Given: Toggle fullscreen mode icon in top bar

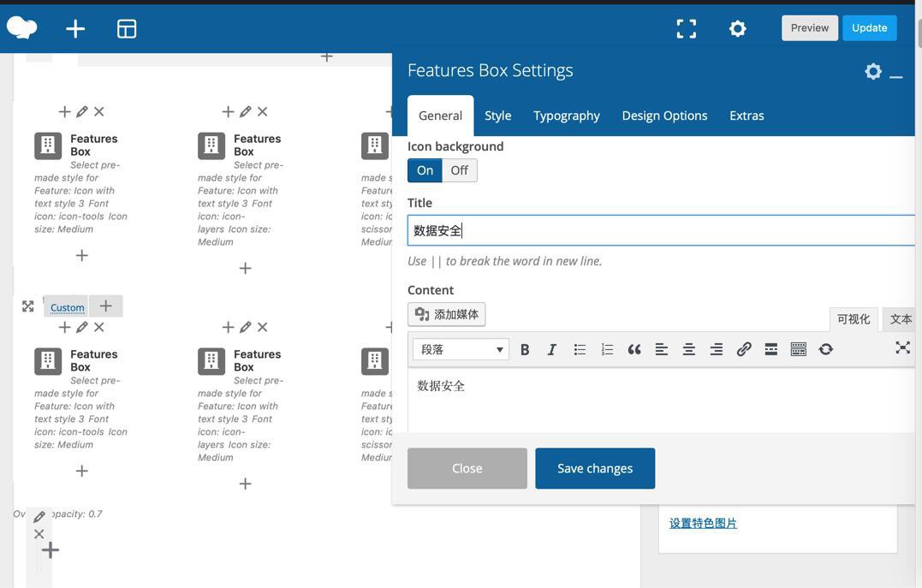Looking at the screenshot, I should click(687, 28).
